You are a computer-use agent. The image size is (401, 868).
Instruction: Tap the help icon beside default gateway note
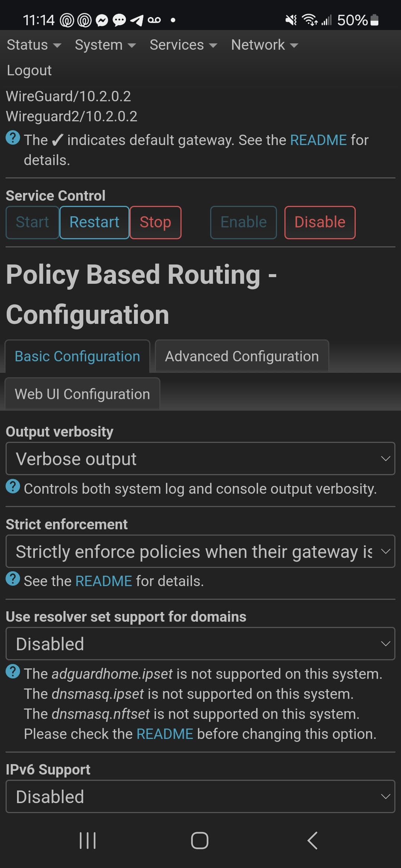tap(13, 138)
